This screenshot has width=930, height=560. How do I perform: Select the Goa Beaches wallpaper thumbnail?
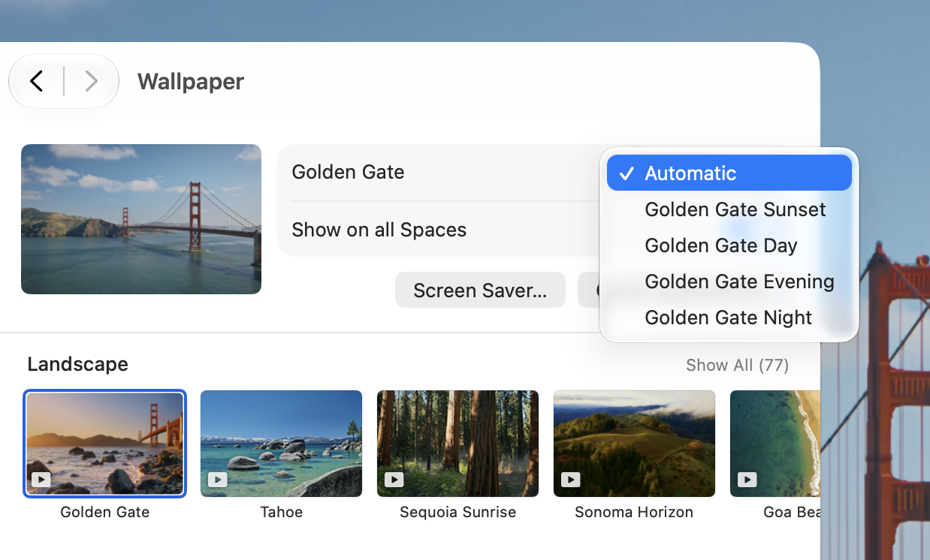point(774,444)
